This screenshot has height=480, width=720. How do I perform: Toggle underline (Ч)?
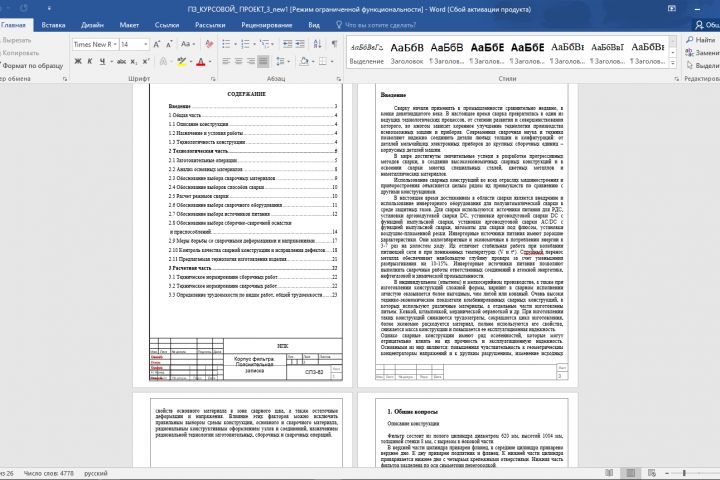click(102, 61)
